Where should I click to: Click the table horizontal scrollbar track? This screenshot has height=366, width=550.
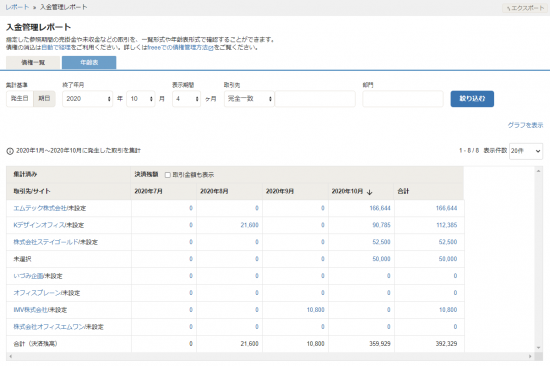[270, 356]
